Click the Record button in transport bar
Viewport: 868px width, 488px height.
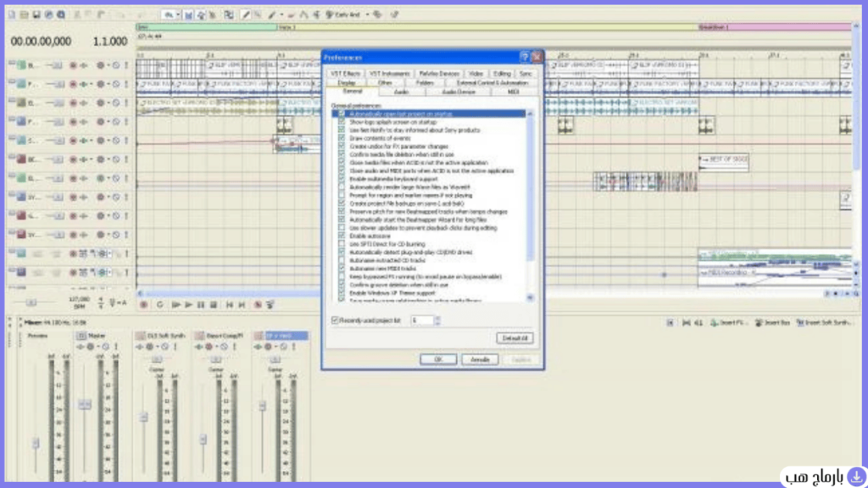click(144, 305)
